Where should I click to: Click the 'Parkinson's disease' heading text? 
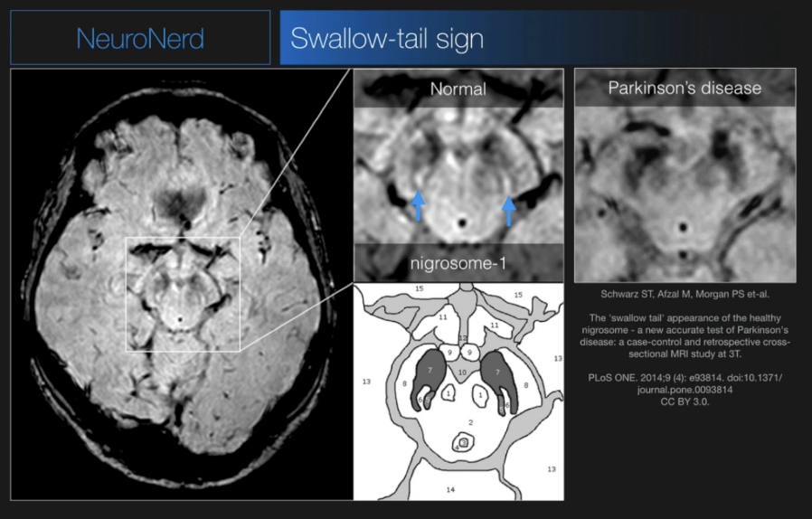point(685,88)
